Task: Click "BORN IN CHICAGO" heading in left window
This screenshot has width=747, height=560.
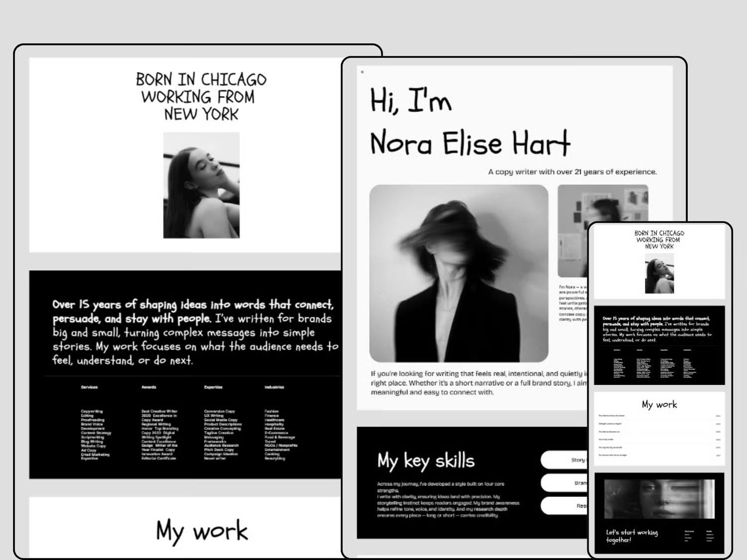Action: [201, 97]
